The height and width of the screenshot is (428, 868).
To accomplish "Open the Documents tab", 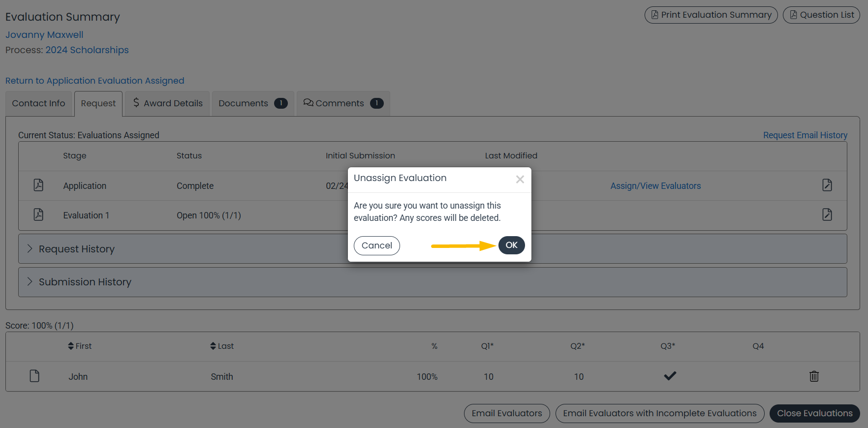I will [253, 103].
